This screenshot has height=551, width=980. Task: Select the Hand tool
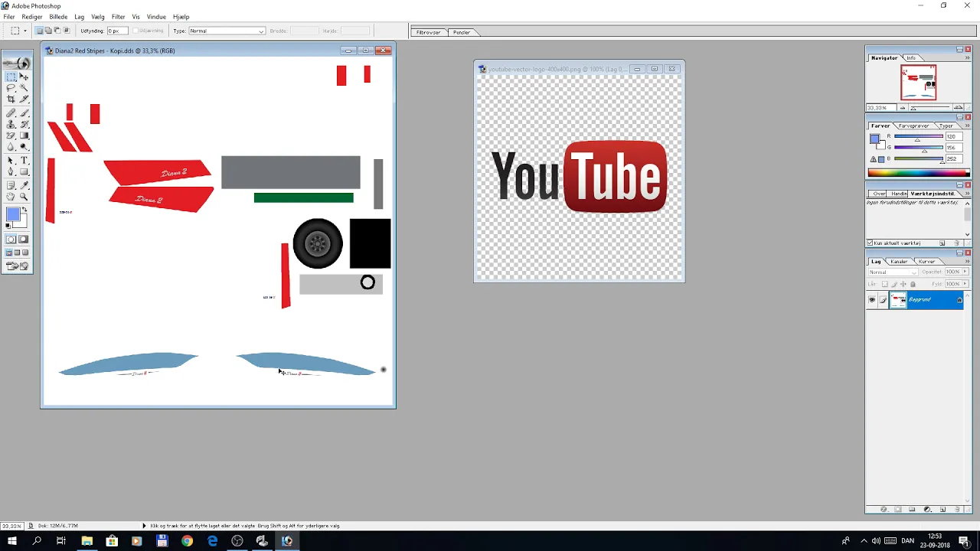pos(11,197)
